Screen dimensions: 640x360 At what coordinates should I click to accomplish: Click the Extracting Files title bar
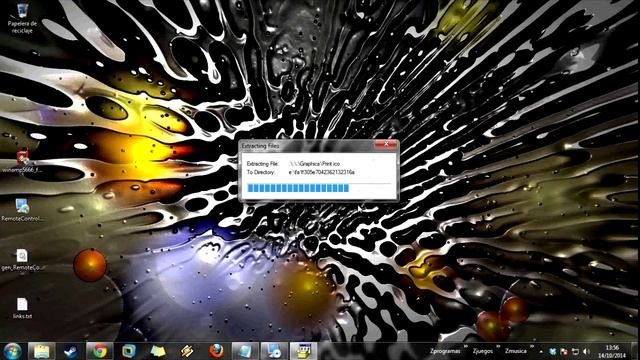[x=307, y=145]
